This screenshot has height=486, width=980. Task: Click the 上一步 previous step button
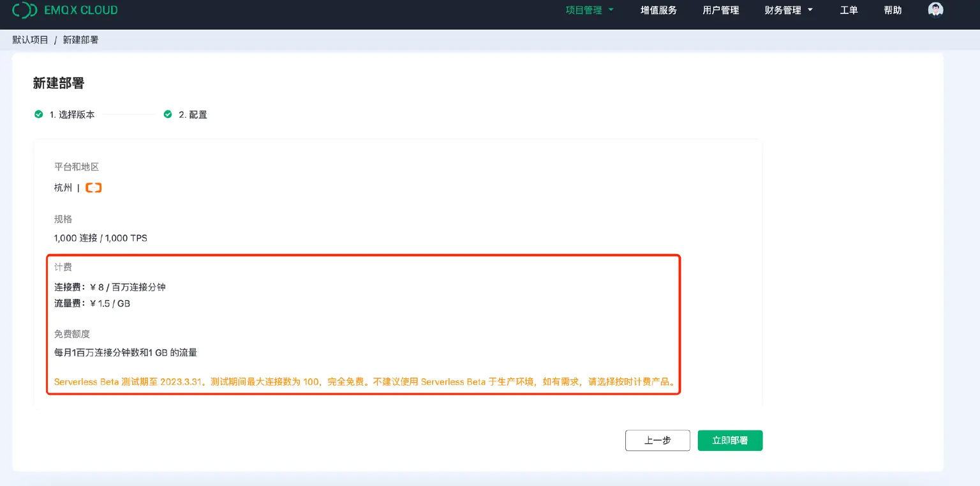pyautogui.click(x=657, y=440)
